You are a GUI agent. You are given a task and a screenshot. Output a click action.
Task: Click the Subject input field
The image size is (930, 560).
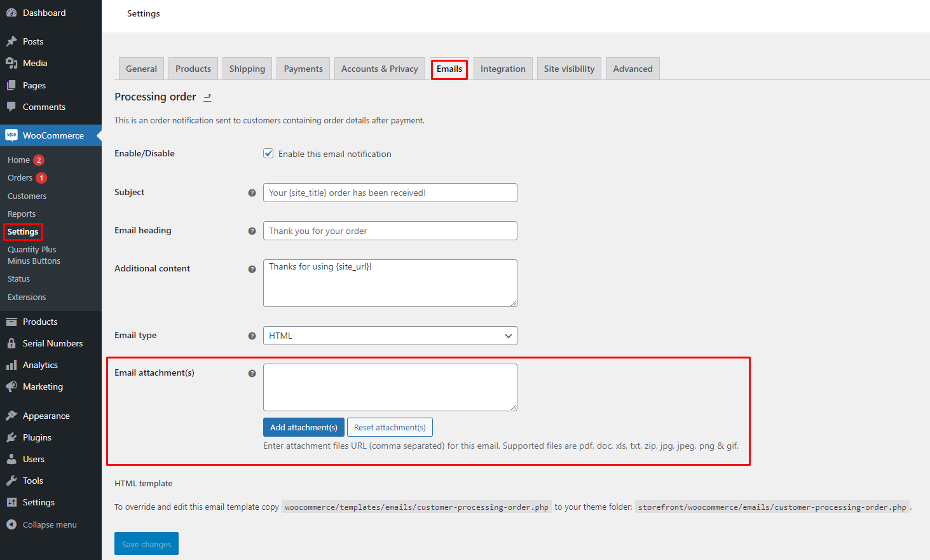[x=390, y=193]
